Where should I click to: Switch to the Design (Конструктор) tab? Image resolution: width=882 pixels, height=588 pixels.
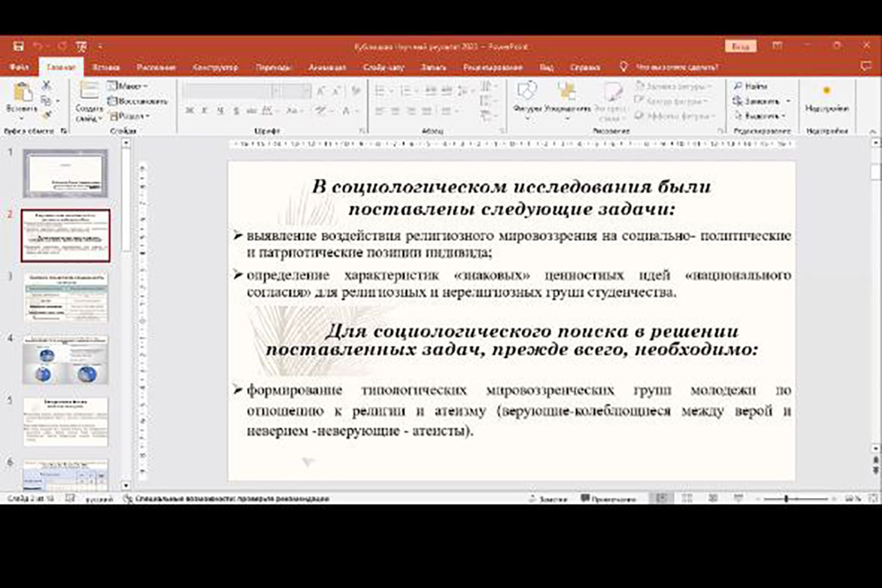[215, 67]
